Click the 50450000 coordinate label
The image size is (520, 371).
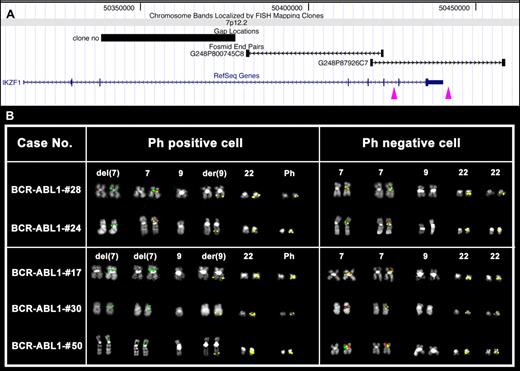(454, 8)
